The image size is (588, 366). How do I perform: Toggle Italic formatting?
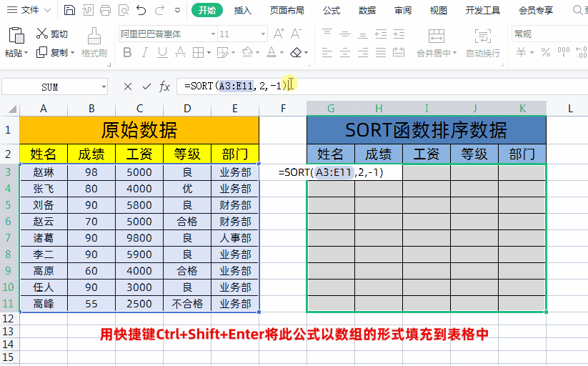pyautogui.click(x=145, y=53)
